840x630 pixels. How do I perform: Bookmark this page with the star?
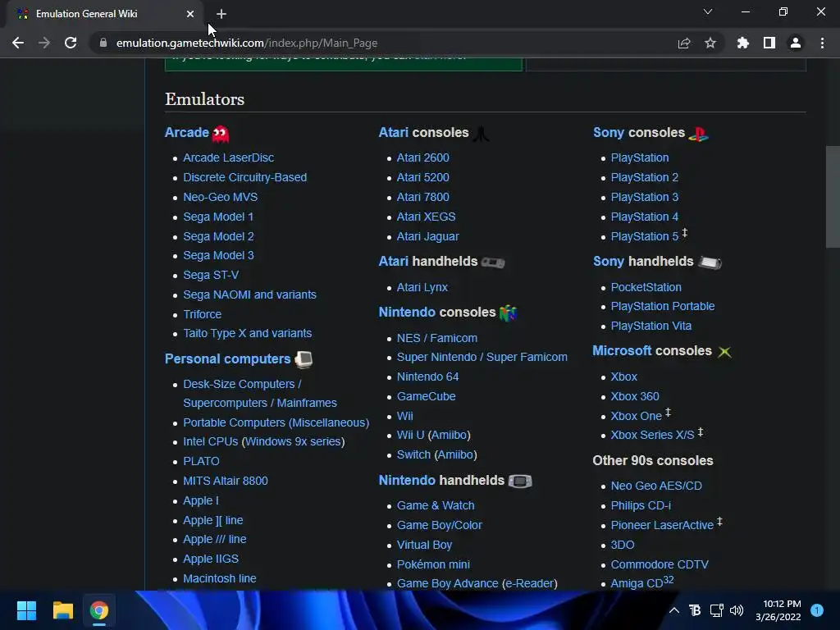[x=710, y=43]
